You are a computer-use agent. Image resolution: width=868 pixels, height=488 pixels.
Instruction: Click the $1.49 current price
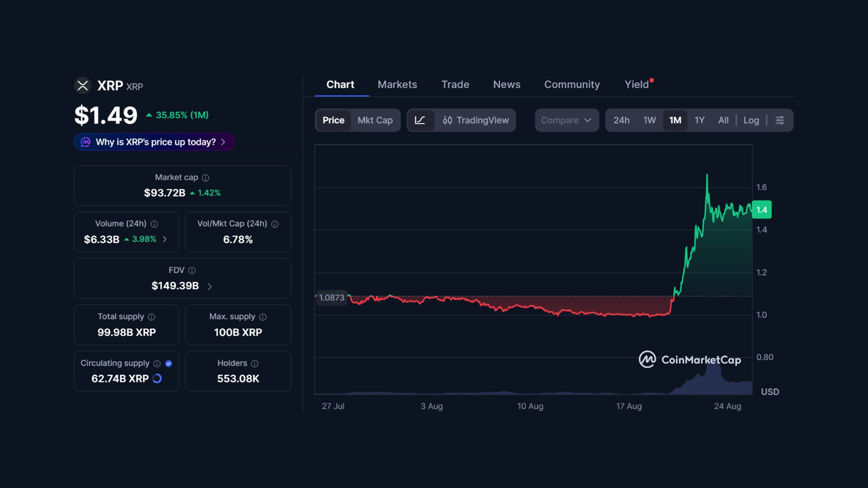coord(106,115)
